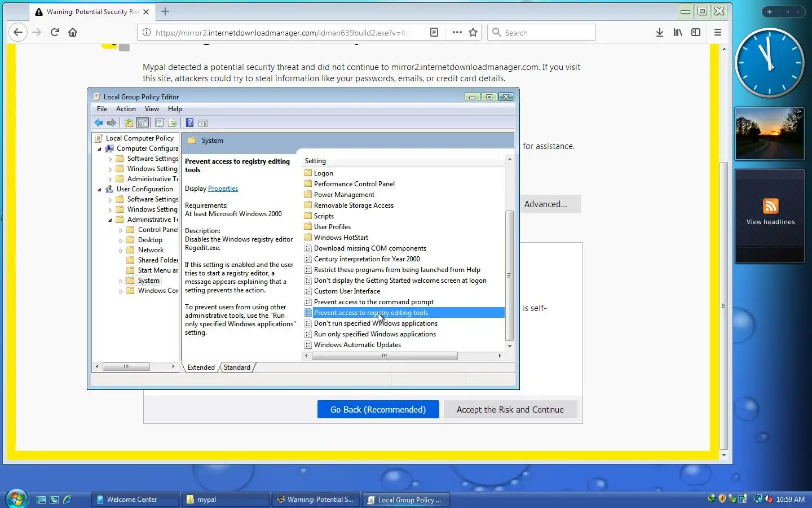Click the Forward arrow in Group Policy Editor toolbar

112,123
